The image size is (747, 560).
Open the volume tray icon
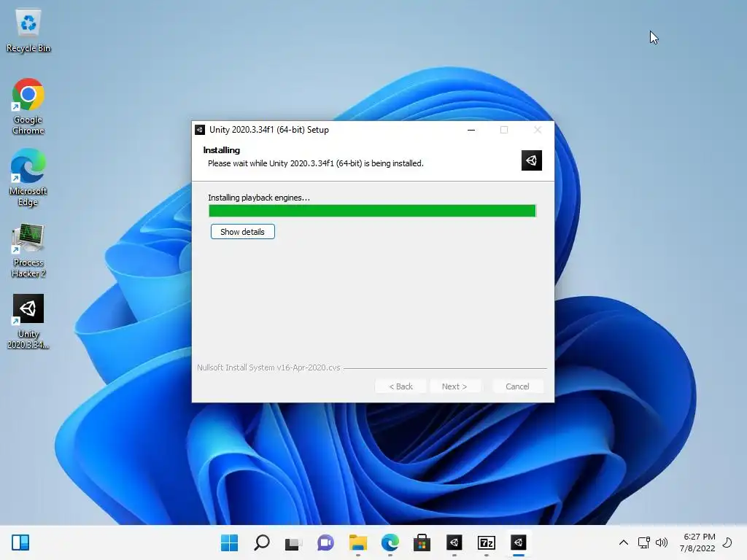coord(662,542)
